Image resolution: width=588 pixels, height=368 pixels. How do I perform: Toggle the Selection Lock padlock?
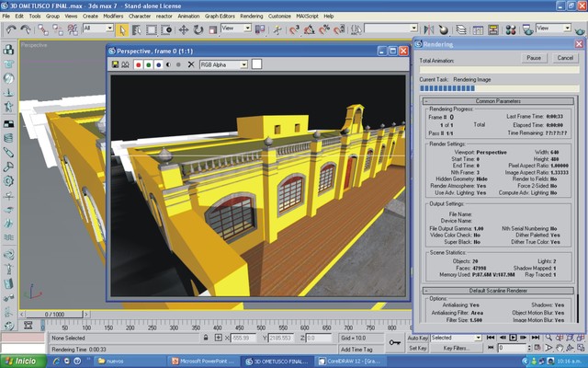[206, 338]
